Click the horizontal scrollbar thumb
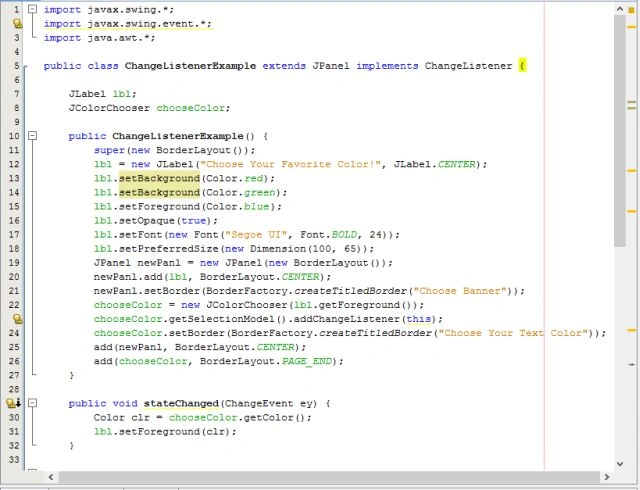This screenshot has height=490, width=640. click(x=329, y=477)
